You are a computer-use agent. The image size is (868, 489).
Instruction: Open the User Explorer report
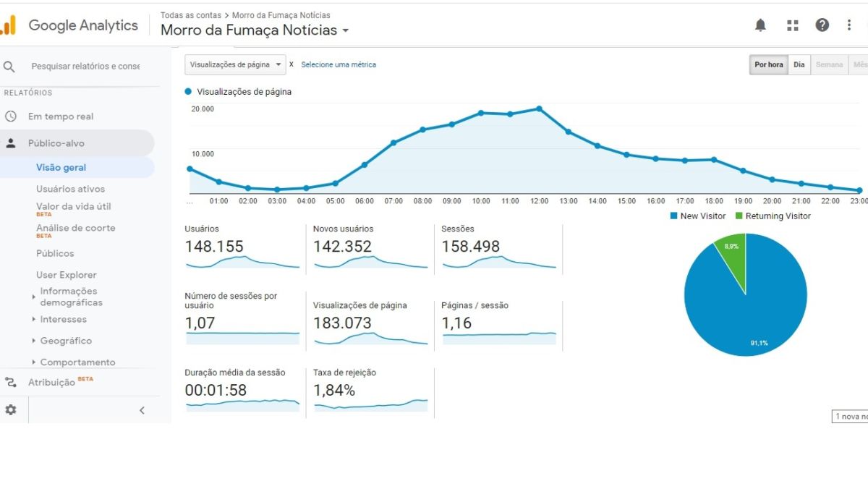67,275
